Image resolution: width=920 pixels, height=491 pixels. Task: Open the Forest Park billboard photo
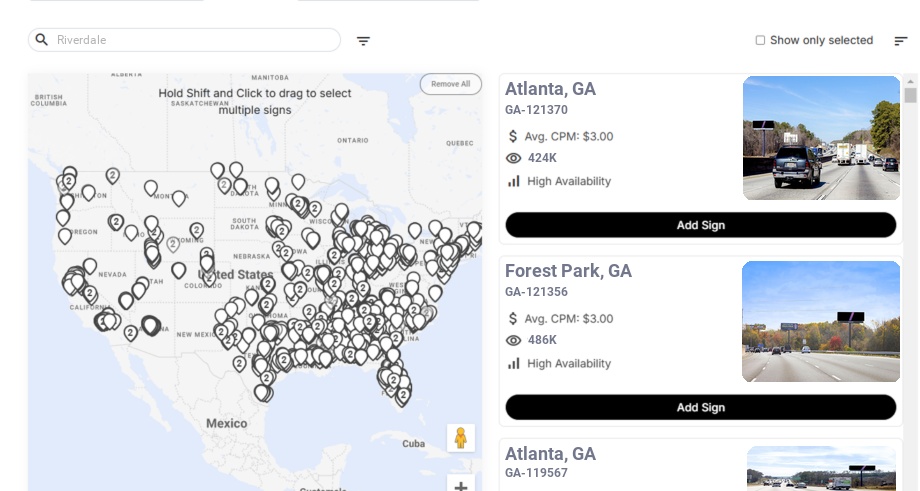821,321
